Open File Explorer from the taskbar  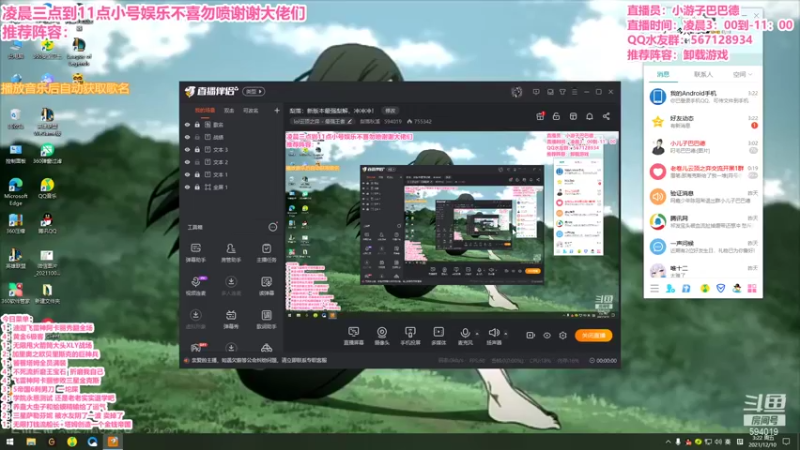click(x=31, y=442)
